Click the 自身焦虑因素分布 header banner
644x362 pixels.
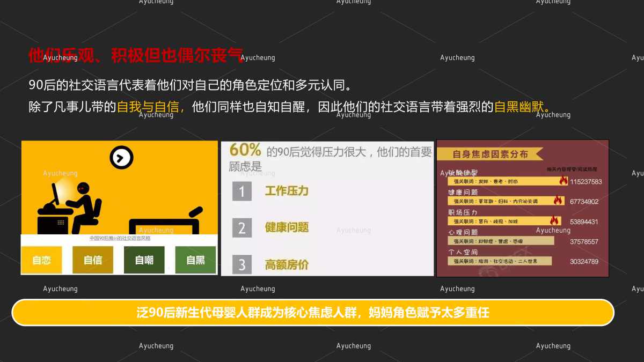point(490,154)
